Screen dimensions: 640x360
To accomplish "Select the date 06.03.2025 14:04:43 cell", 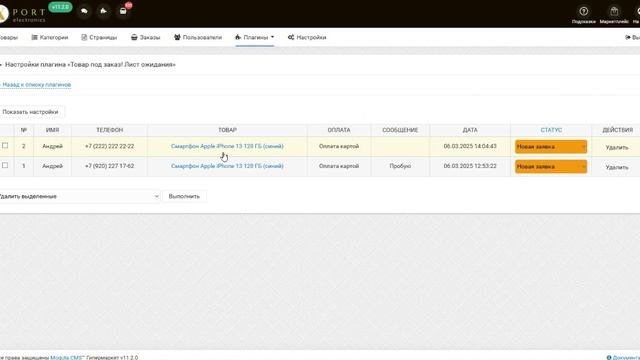I will [x=470, y=146].
